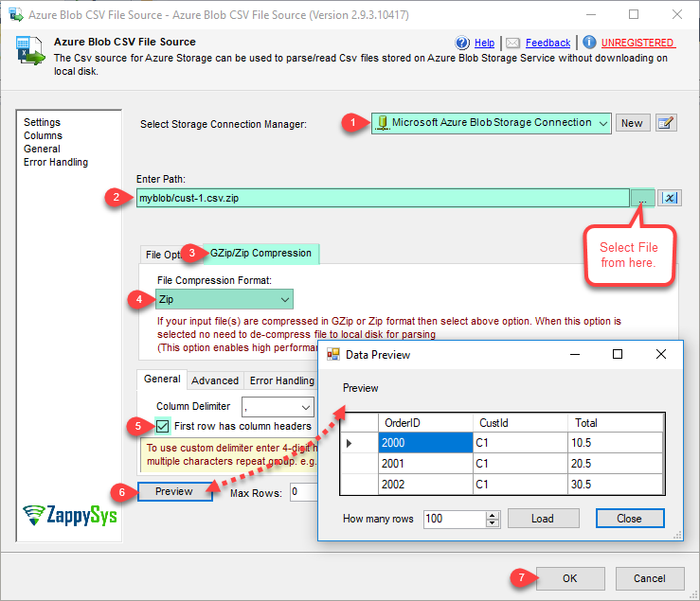Open the Help link
700x601 pixels.
point(484,43)
